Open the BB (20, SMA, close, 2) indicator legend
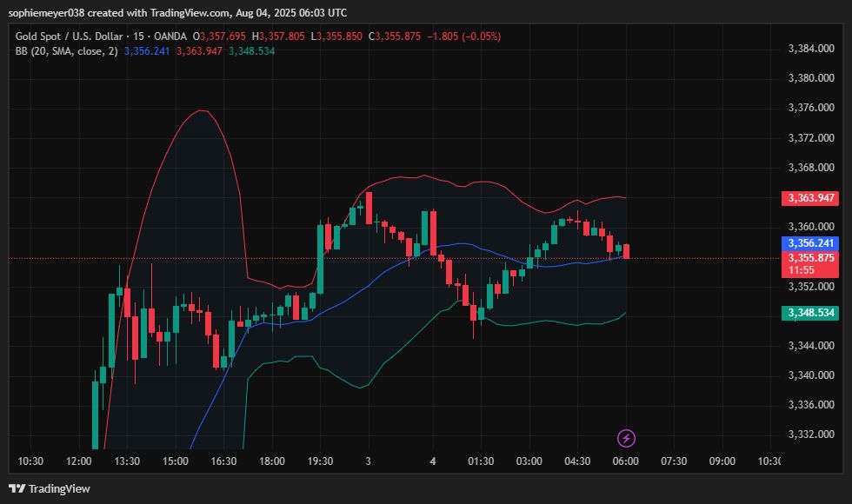Screen dimensions: 852x504 pyautogui.click(x=66, y=51)
